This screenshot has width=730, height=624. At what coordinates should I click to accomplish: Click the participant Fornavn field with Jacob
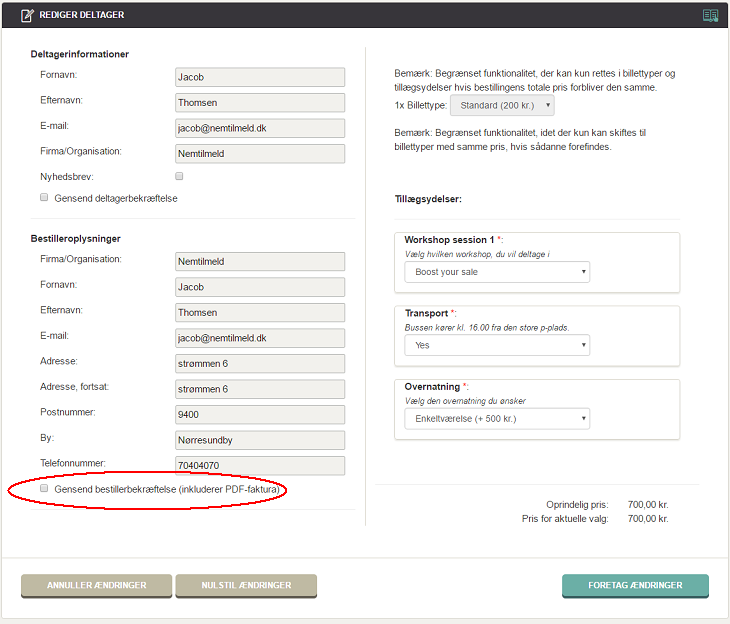259,77
